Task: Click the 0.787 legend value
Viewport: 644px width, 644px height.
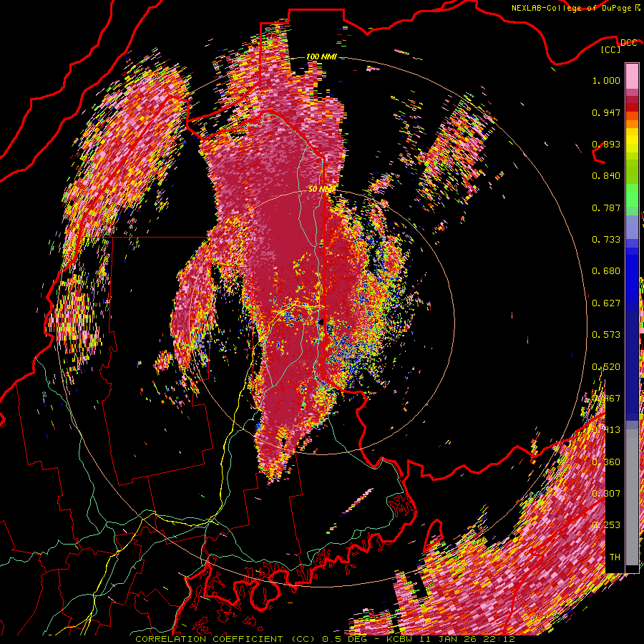Action: 606,208
